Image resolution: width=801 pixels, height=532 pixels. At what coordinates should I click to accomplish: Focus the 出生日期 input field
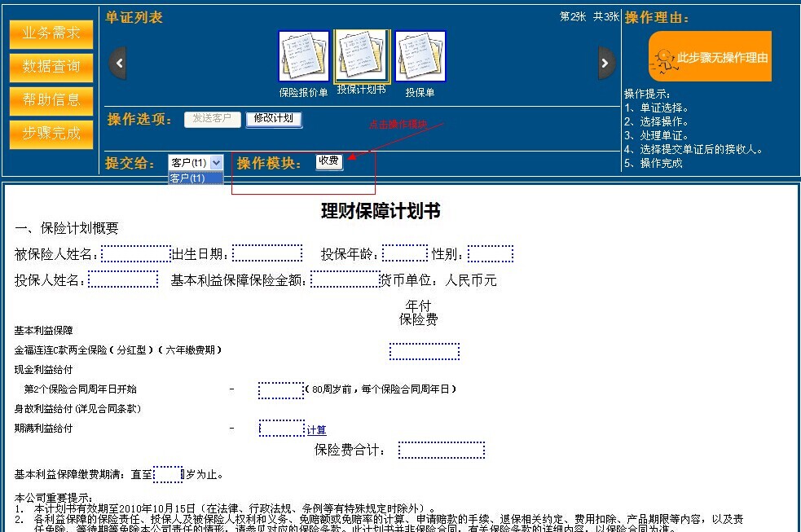267,254
